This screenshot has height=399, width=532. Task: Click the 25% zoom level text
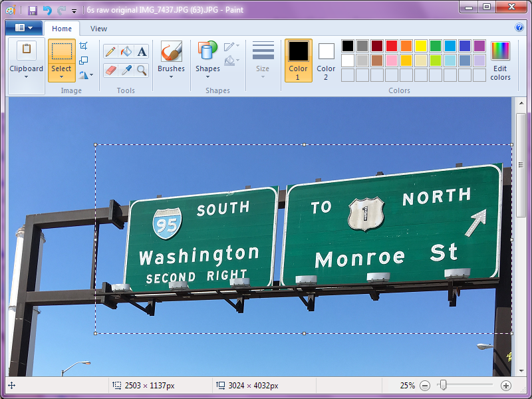[x=407, y=386]
